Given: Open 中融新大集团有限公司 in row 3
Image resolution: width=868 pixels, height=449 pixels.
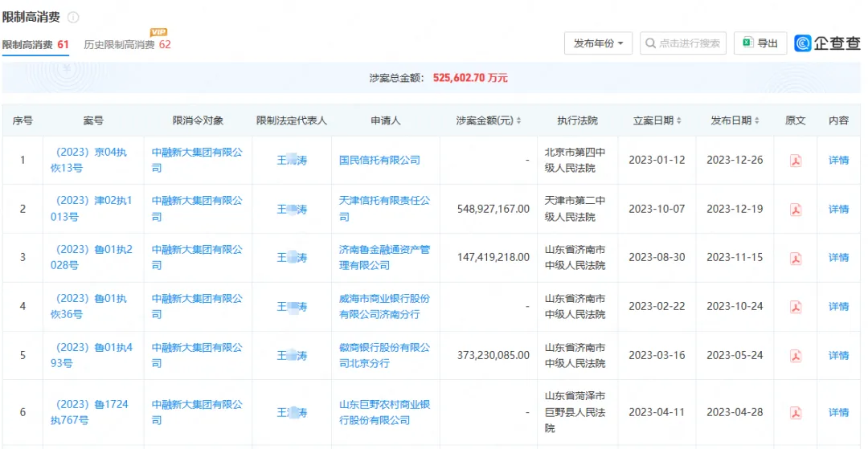Looking at the screenshot, I should (x=197, y=258).
